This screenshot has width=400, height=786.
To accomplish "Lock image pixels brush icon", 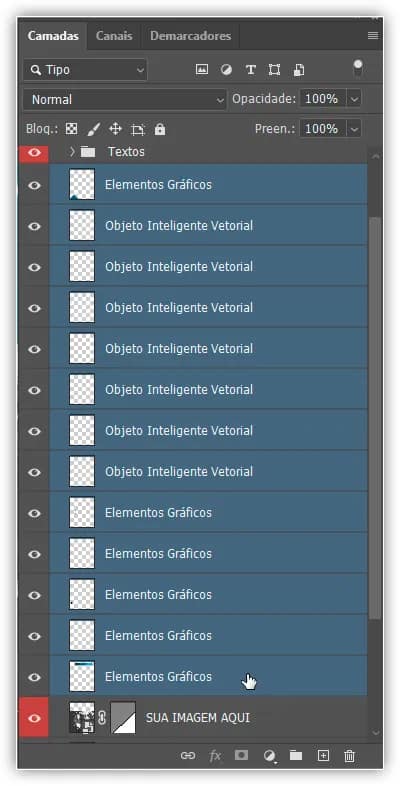I will point(93,129).
